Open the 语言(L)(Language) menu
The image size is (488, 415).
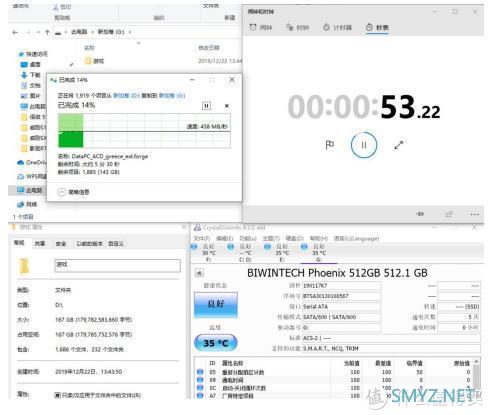click(x=356, y=238)
